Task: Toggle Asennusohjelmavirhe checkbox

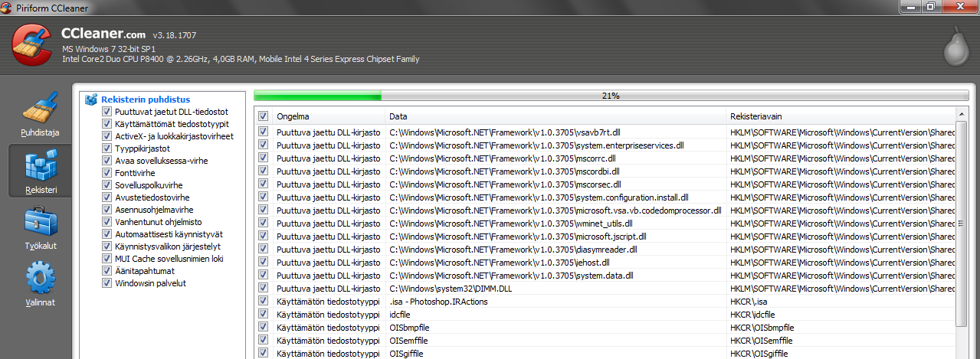Action: point(107,210)
